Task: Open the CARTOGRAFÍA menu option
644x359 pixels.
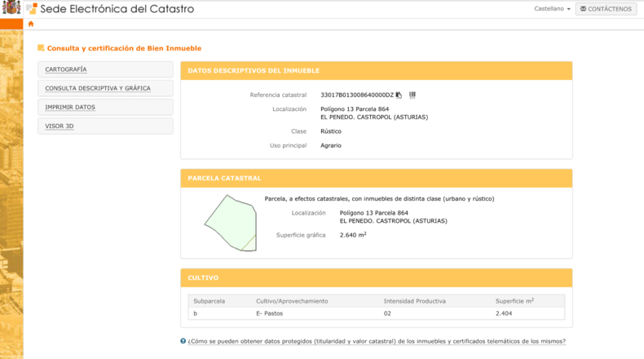Action: (105, 69)
